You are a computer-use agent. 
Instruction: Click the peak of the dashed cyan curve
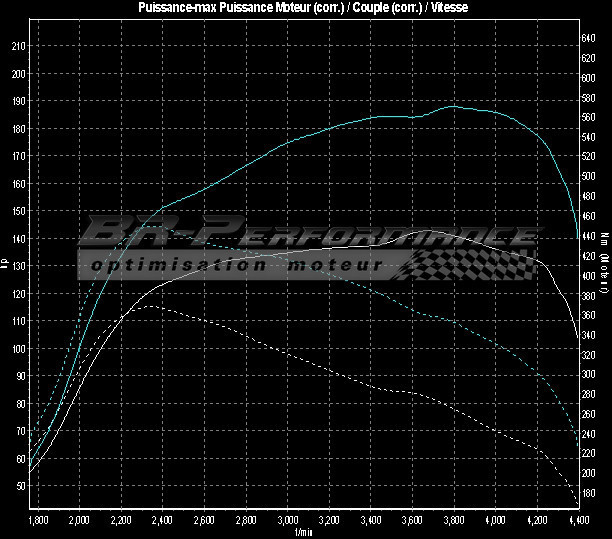[160, 226]
